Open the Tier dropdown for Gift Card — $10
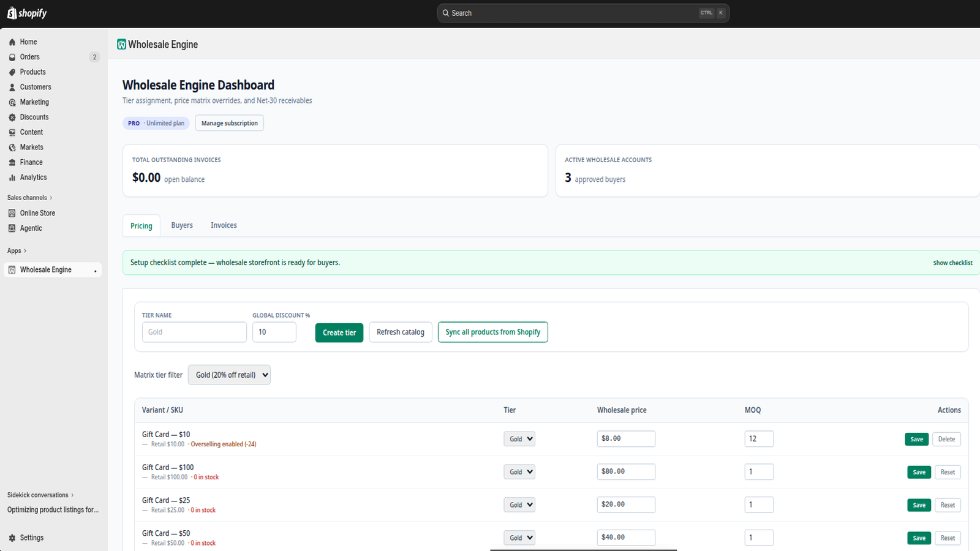The width and height of the screenshot is (980, 551). (x=519, y=439)
